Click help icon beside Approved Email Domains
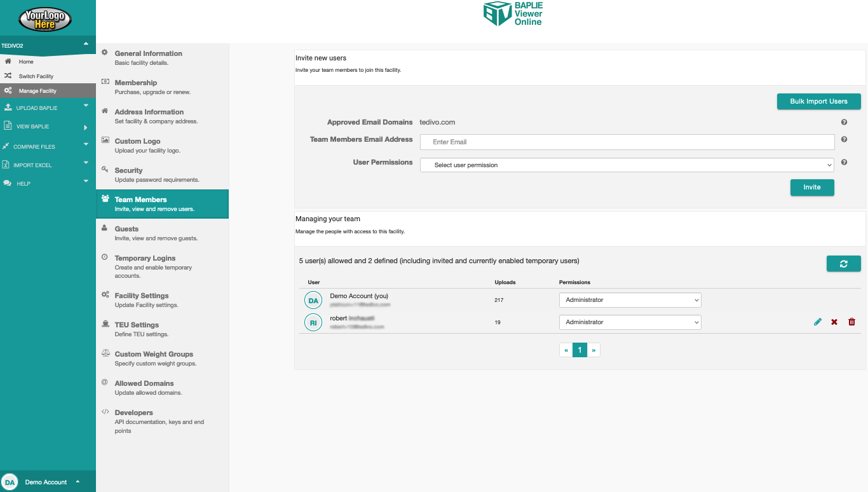This screenshot has height=492, width=868. pos(844,122)
